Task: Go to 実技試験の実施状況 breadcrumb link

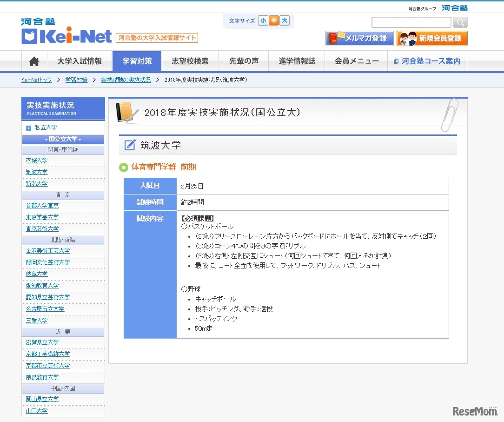Action: coord(126,80)
